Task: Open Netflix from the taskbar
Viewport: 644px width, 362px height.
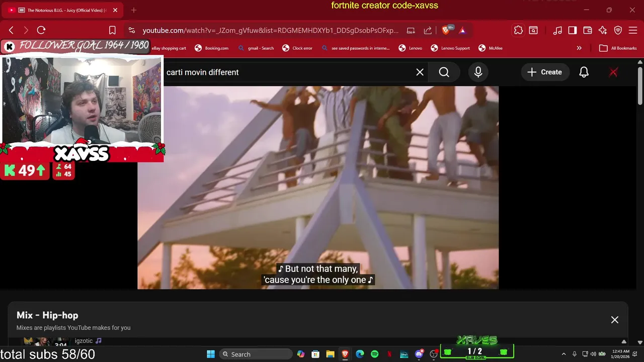Action: (389, 354)
